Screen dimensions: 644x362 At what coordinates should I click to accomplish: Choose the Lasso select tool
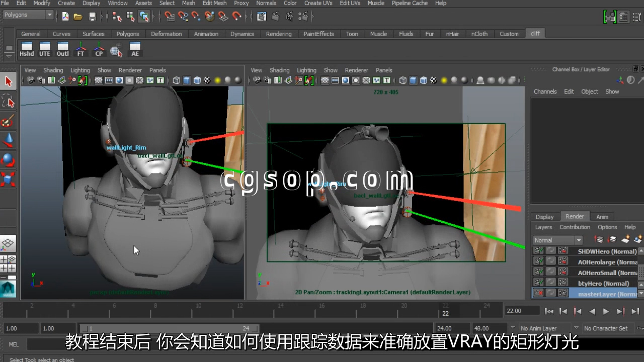pyautogui.click(x=8, y=101)
